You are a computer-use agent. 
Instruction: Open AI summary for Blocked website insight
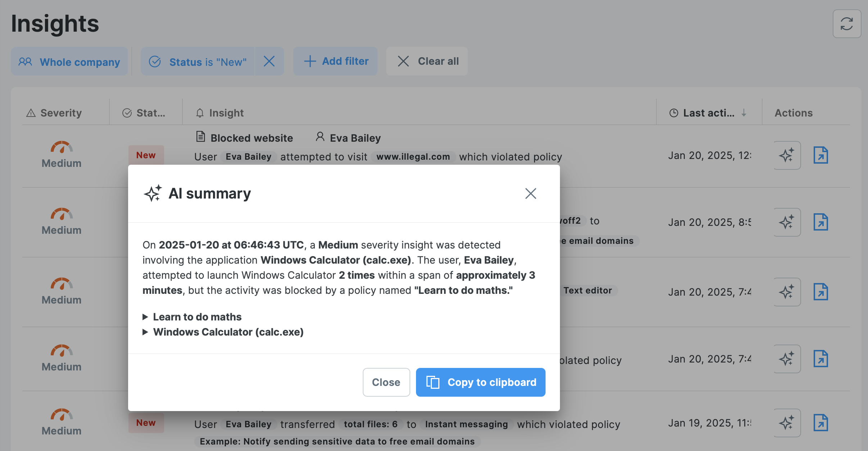(787, 155)
